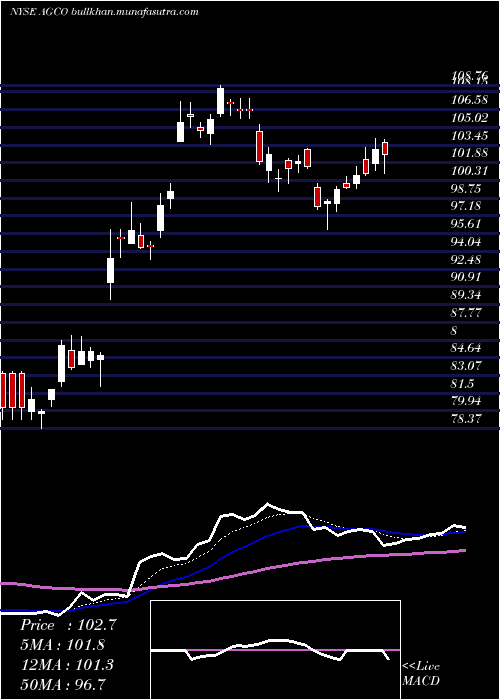Image resolution: width=500 pixels, height=700 pixels.
Task: Click the <<Live MACD label
Action: tap(421, 674)
